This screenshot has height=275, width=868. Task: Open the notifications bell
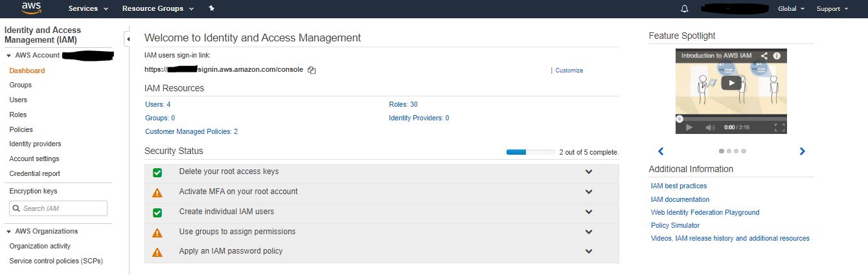685,8
